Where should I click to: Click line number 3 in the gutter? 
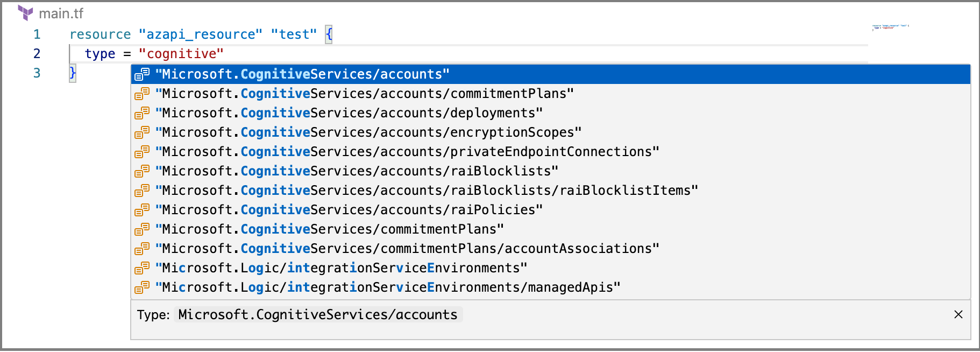coord(37,73)
